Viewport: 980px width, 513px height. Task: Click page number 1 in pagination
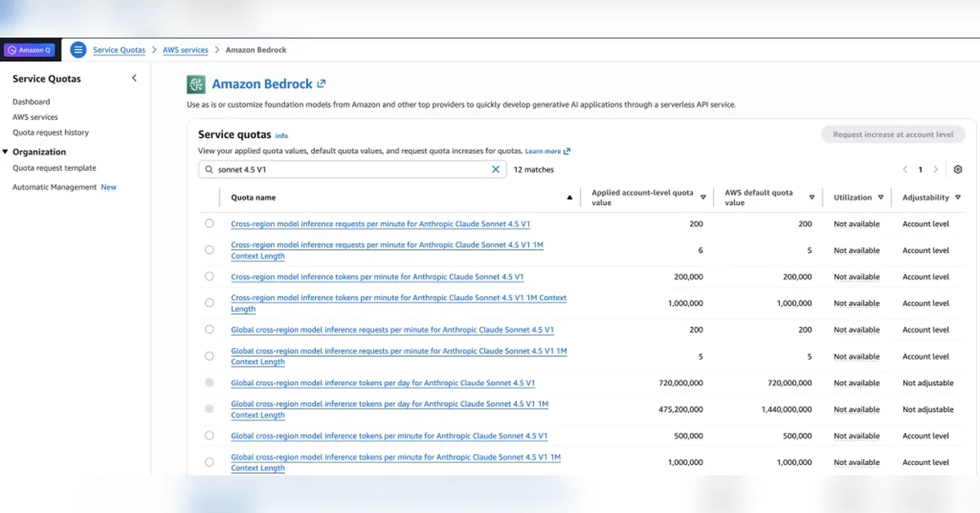pos(920,170)
